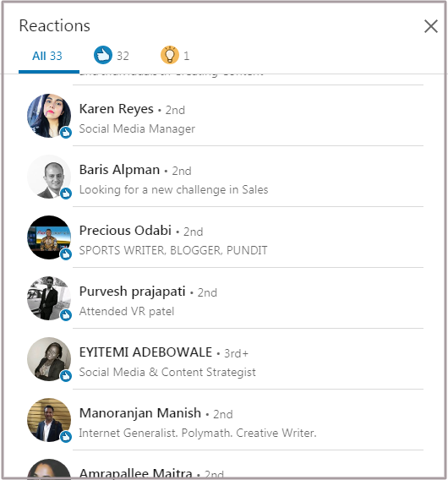Viewport: 448px width, 480px height.
Task: Filter by Insightful lightbulb reactions tab
Action: (175, 56)
